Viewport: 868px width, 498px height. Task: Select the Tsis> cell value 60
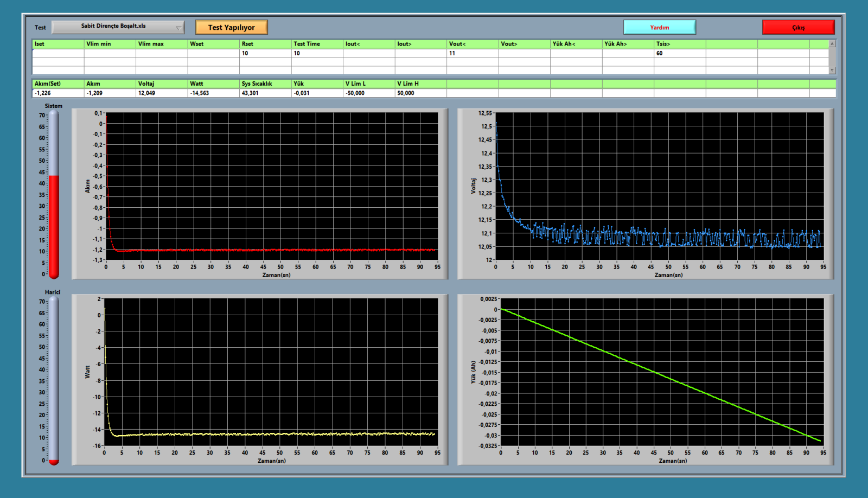680,53
